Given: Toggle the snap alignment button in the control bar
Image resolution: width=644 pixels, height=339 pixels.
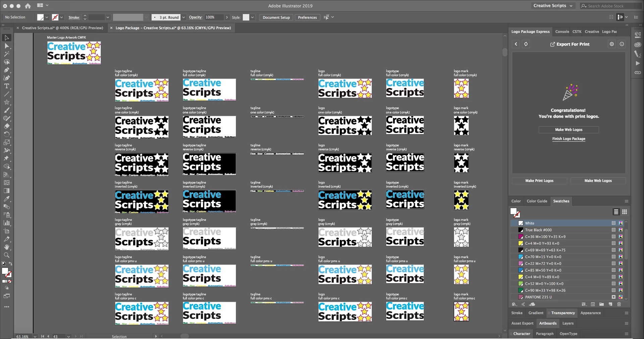Looking at the screenshot, I should pyautogui.click(x=621, y=17).
